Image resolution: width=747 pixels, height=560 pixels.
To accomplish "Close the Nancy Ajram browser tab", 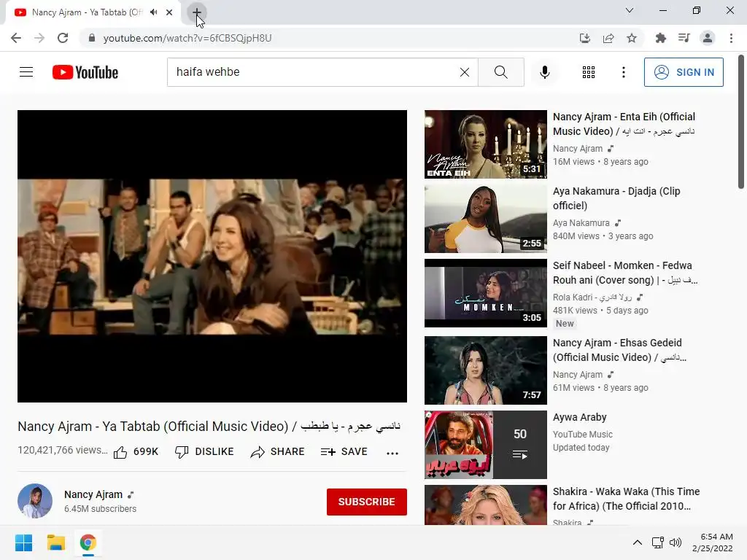I will coord(169,12).
